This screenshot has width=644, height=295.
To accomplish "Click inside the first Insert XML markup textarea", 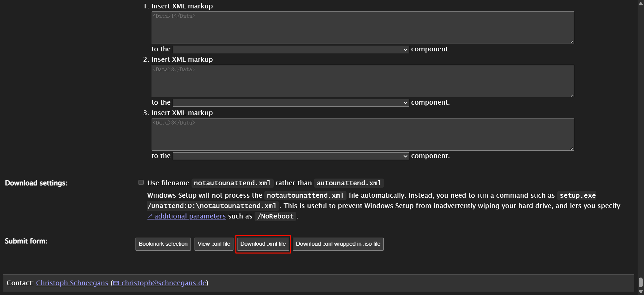I will point(362,28).
